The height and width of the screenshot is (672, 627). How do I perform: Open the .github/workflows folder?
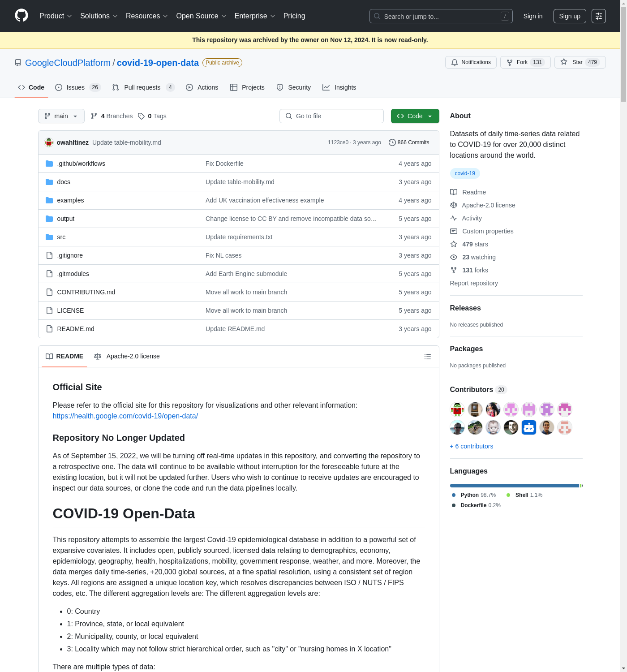81,164
